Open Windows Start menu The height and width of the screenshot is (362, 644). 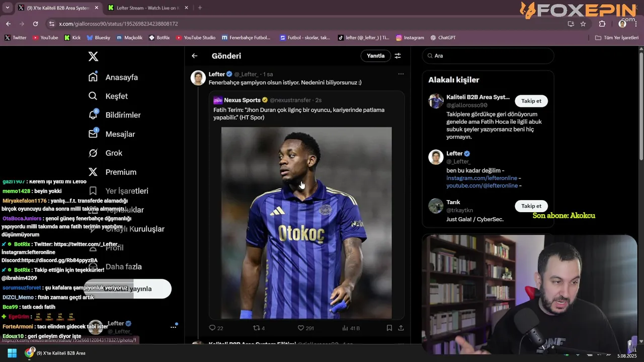(x=12, y=353)
